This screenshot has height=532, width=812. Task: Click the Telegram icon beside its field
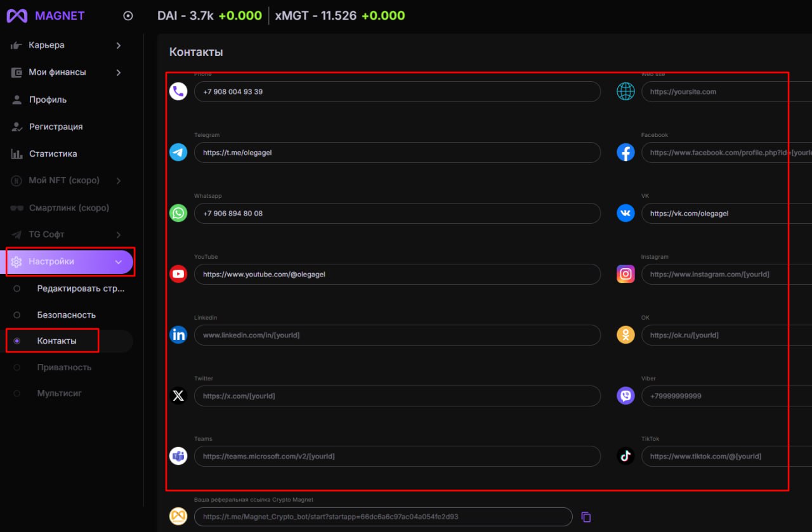[178, 152]
